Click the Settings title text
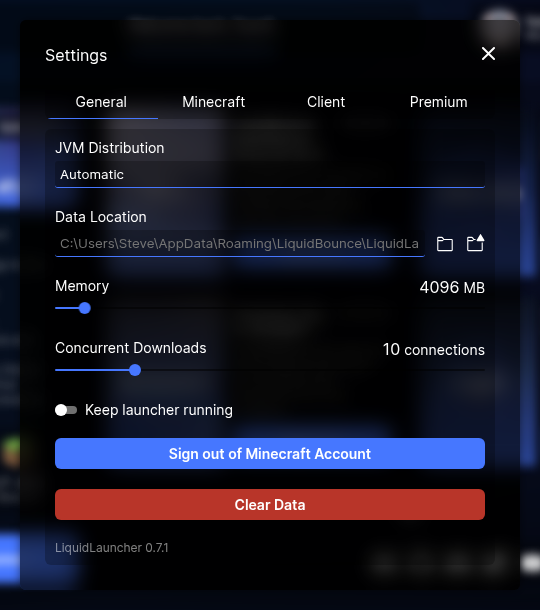Image resolution: width=540 pixels, height=610 pixels. [x=76, y=55]
